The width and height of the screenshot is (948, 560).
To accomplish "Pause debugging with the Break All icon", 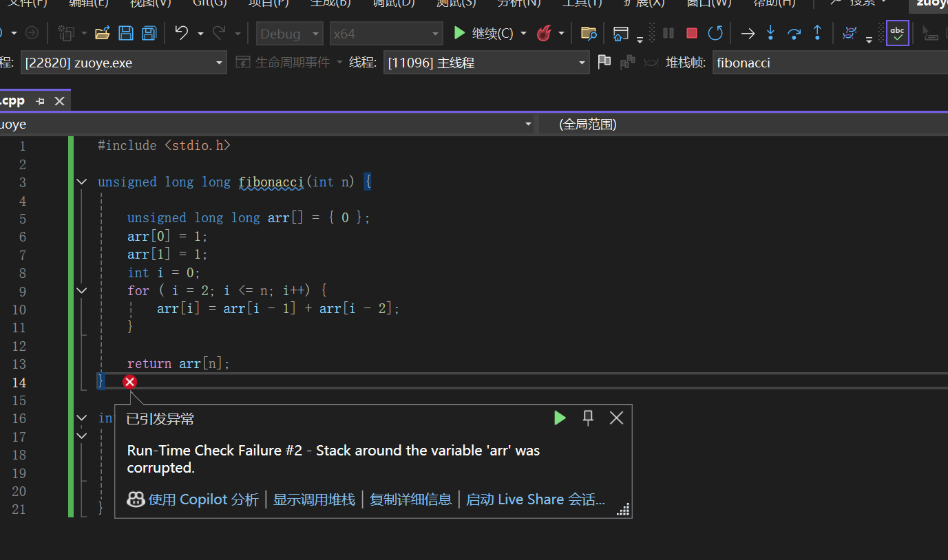I will tap(668, 33).
